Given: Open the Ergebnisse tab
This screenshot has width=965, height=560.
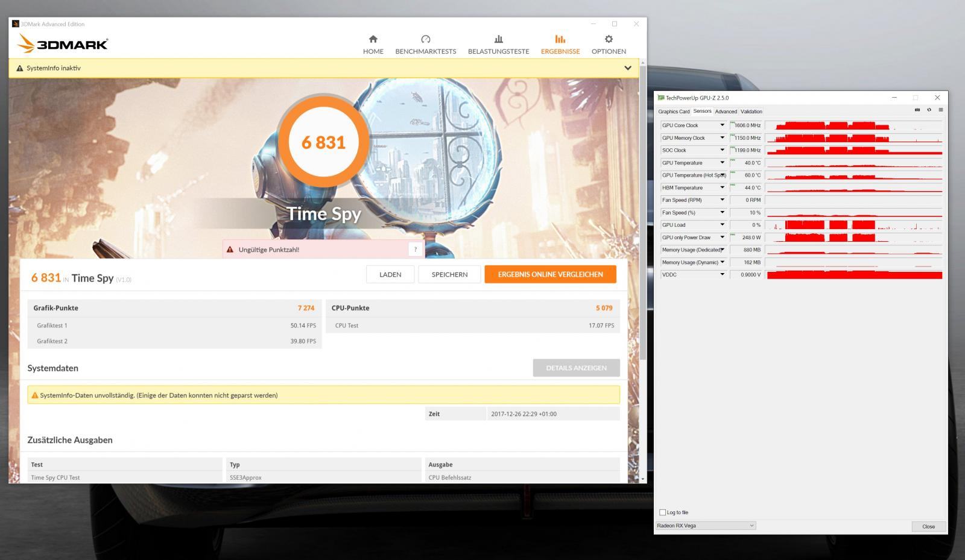Looking at the screenshot, I should (560, 45).
